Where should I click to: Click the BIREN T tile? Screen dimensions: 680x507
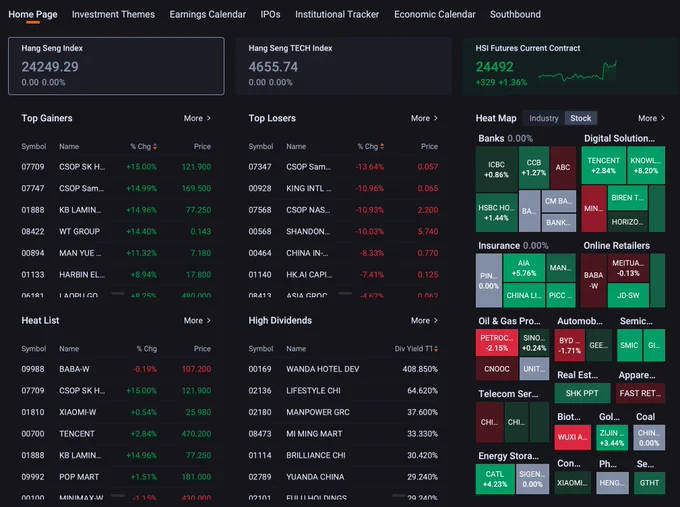pos(628,198)
